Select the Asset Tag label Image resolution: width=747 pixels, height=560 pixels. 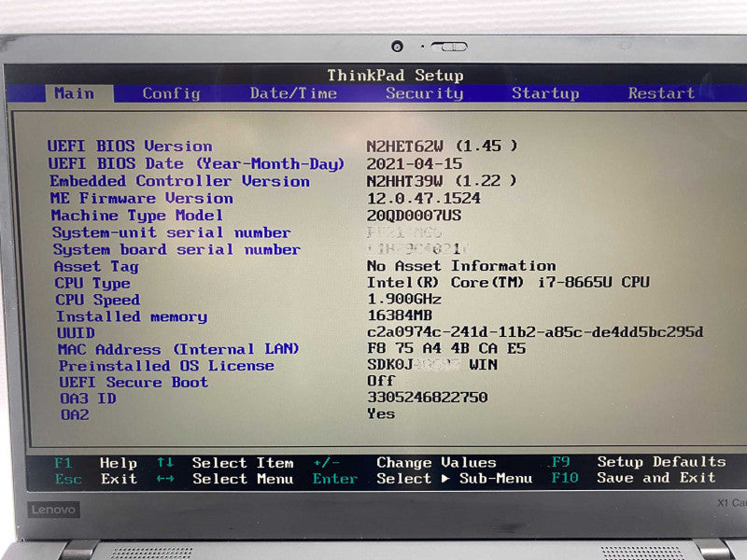pyautogui.click(x=96, y=267)
